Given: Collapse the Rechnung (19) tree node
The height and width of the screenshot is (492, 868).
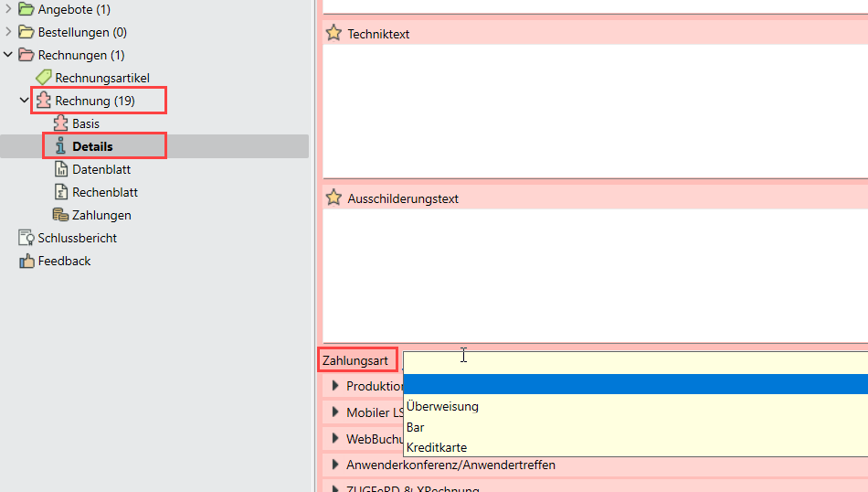Looking at the screenshot, I should (x=25, y=101).
